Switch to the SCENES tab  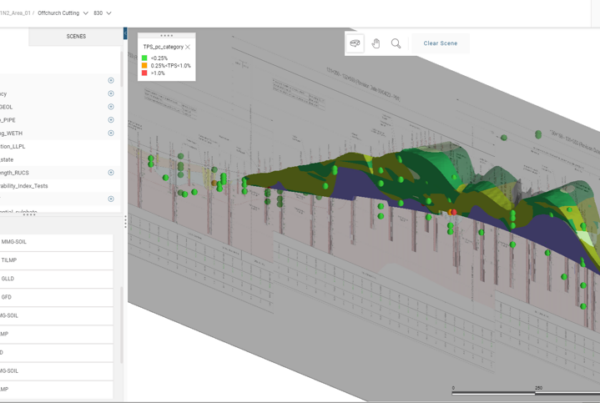[76, 37]
